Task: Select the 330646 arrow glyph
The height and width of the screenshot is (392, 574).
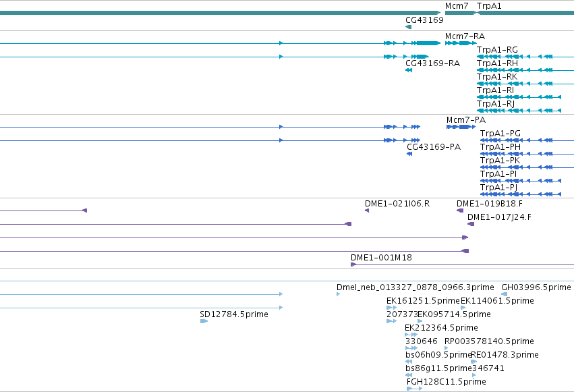Action: 411,348
